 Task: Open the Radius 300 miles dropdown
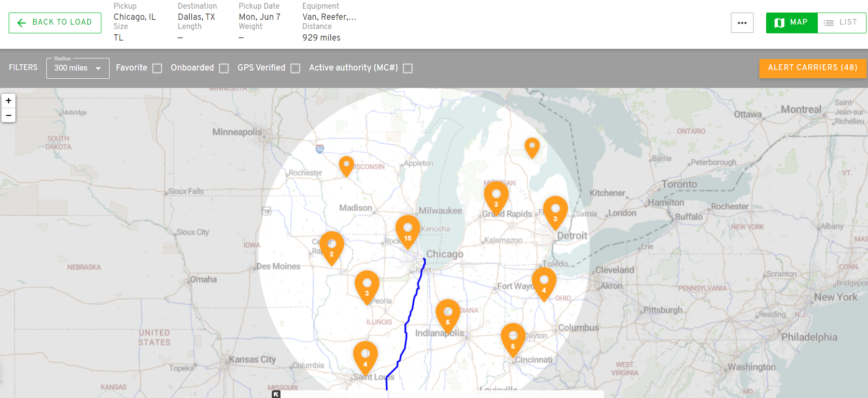click(x=78, y=68)
